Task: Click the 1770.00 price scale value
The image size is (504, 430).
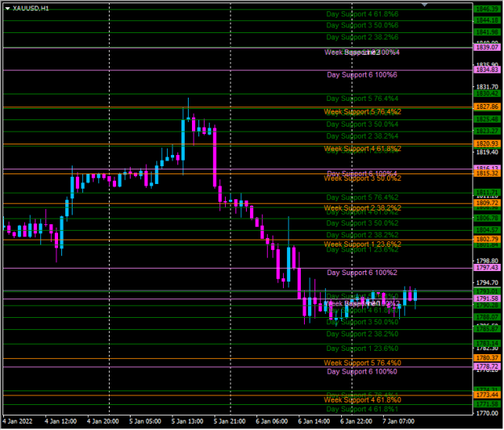Action: 487,414
